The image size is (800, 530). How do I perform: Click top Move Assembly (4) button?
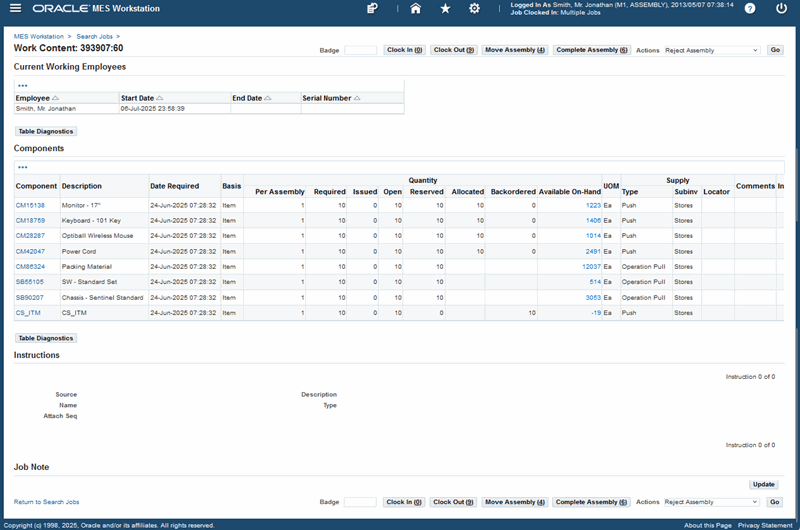tap(515, 50)
